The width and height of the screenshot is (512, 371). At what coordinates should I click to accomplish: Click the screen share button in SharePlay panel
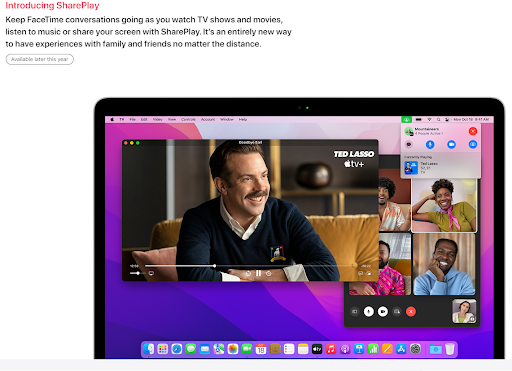[x=473, y=144]
